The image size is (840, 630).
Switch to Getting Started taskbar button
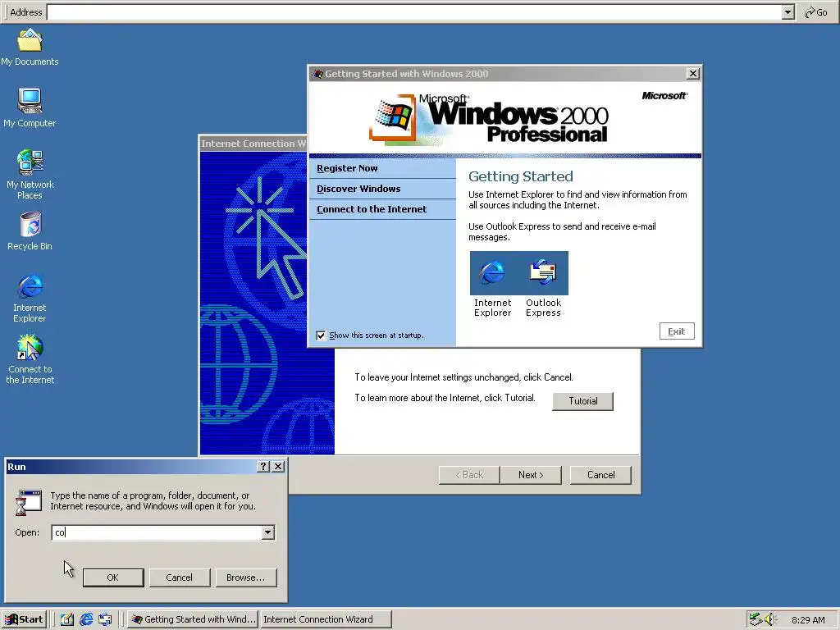point(193,619)
